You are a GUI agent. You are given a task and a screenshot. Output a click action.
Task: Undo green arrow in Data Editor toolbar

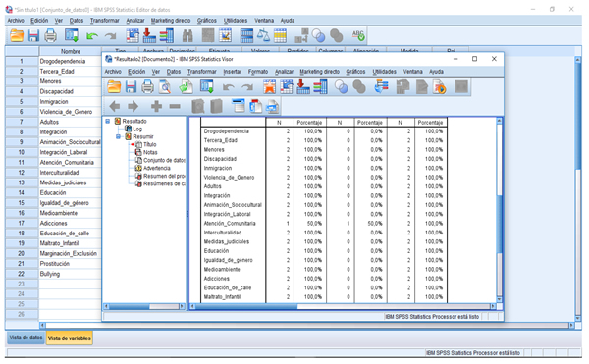click(x=92, y=36)
